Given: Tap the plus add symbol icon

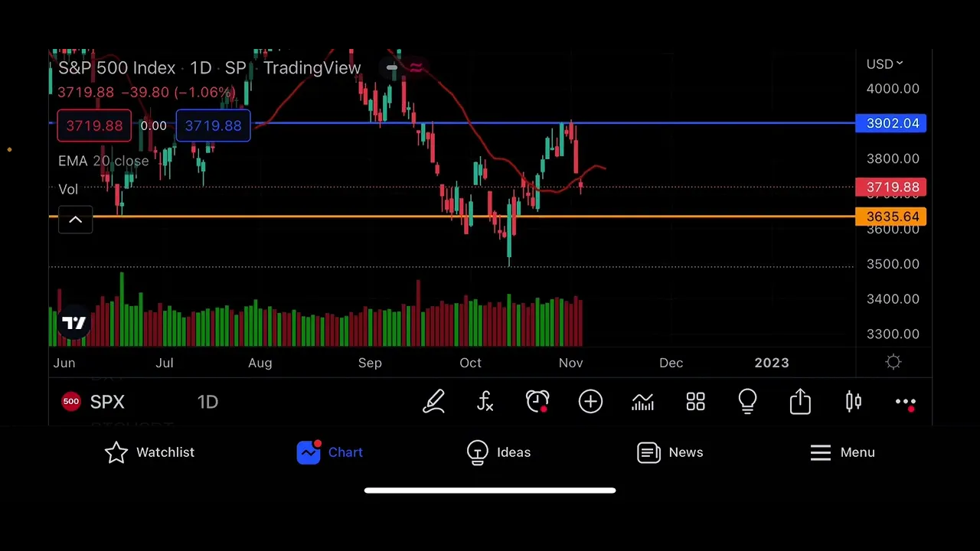Looking at the screenshot, I should [x=590, y=402].
